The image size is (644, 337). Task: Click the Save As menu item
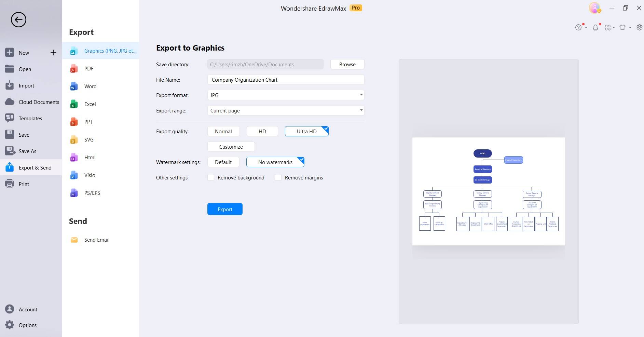point(31,151)
